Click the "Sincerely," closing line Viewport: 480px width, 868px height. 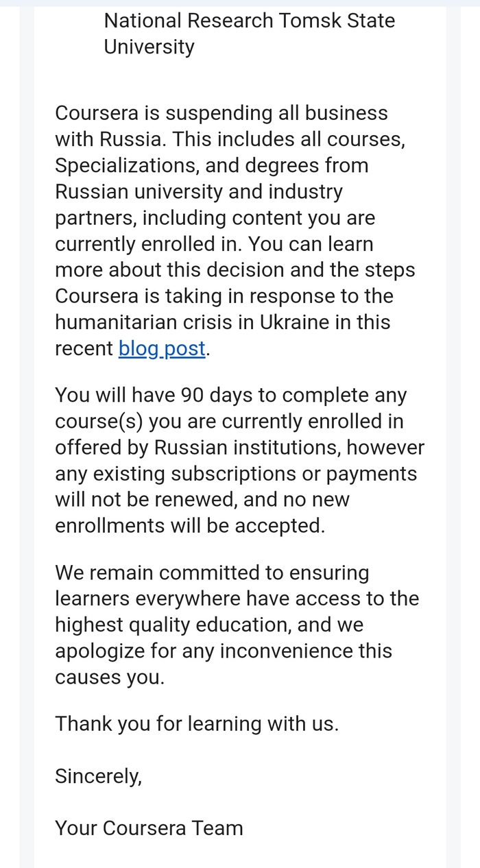pos(98,775)
